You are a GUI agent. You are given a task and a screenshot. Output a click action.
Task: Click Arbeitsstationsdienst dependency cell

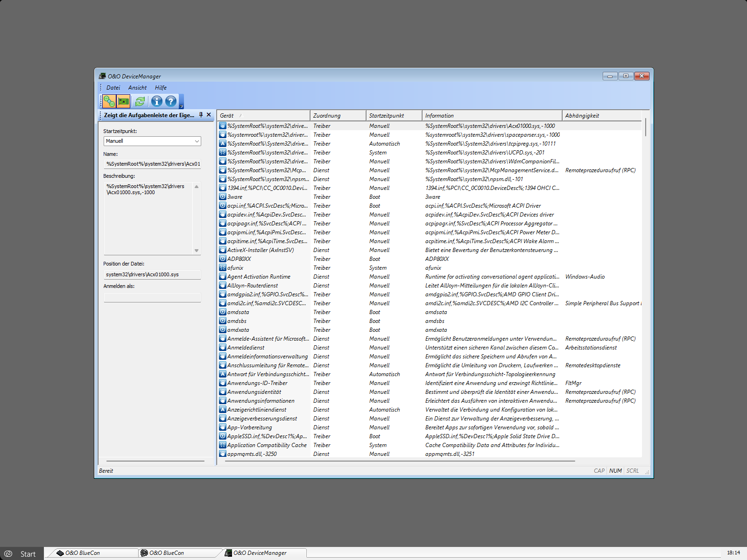(x=591, y=348)
